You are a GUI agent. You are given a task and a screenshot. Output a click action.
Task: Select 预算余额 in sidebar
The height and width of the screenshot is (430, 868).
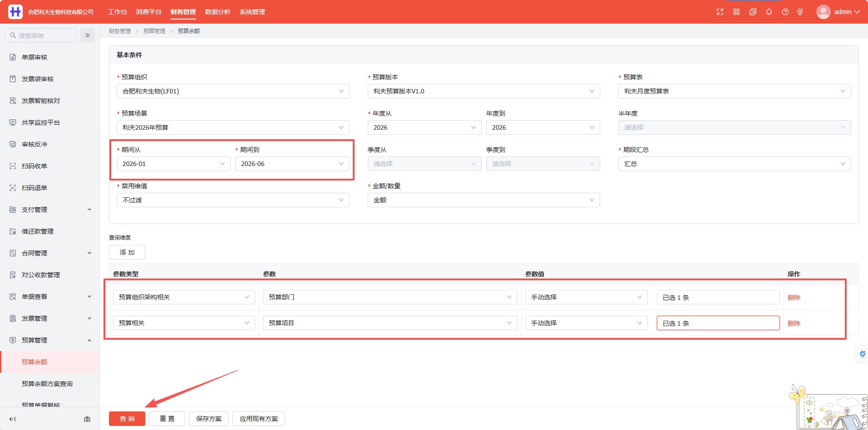point(50,362)
